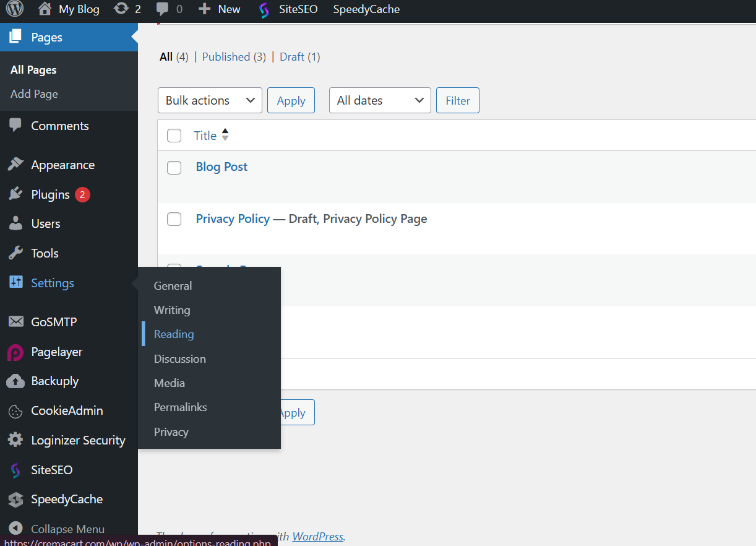The width and height of the screenshot is (756, 546).
Task: Click the bottom Apply button
Action: tap(298, 412)
